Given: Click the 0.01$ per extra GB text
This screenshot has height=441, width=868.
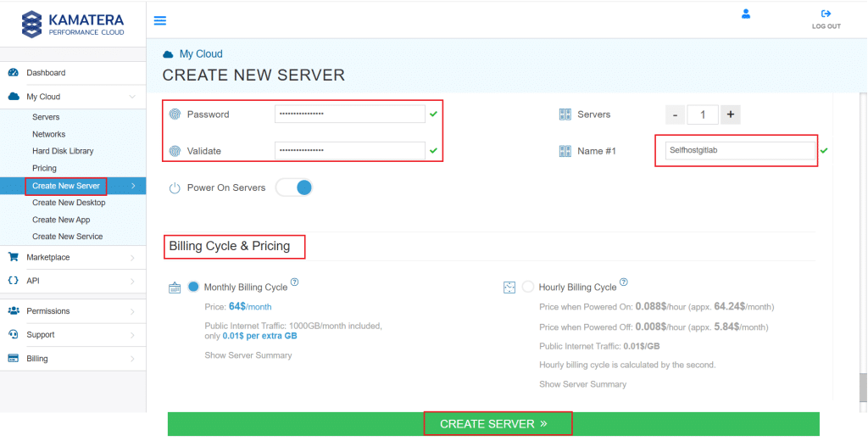Looking at the screenshot, I should point(260,336).
